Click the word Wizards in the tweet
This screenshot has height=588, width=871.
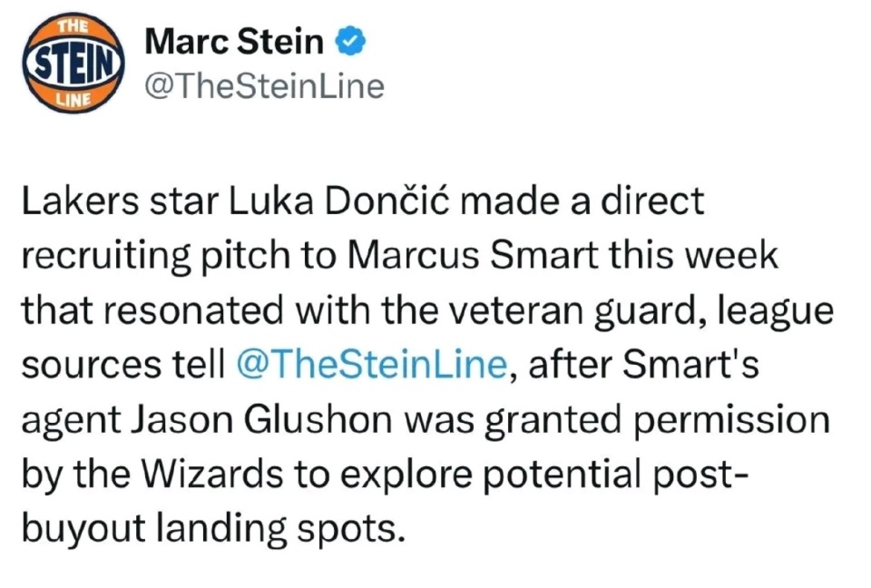pos(212,475)
